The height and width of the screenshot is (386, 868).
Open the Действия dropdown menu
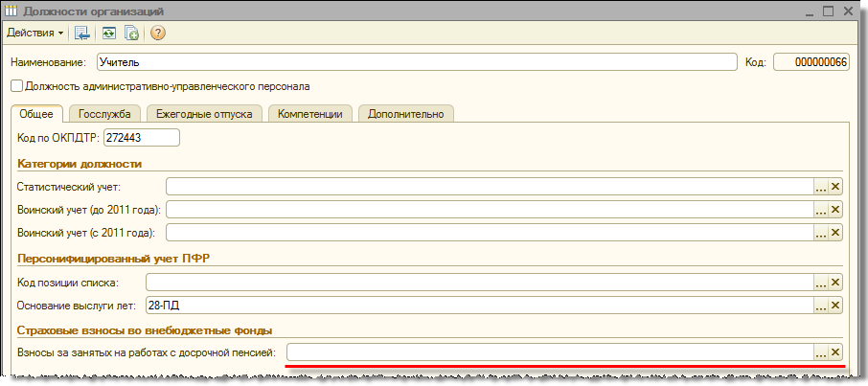pos(34,33)
